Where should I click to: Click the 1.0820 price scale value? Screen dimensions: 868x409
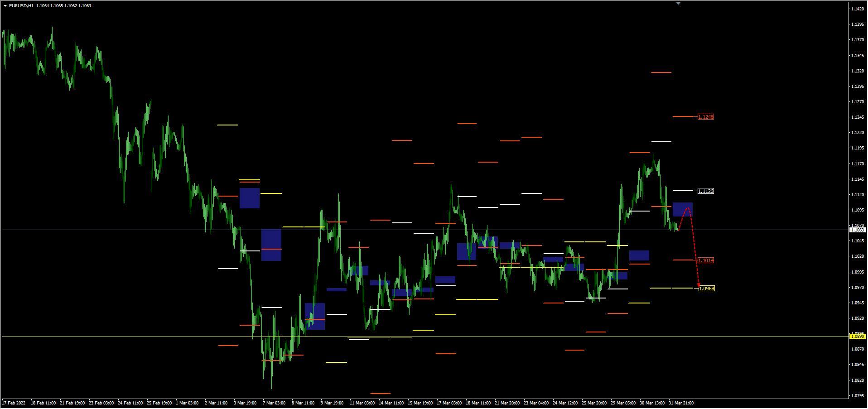click(857, 380)
